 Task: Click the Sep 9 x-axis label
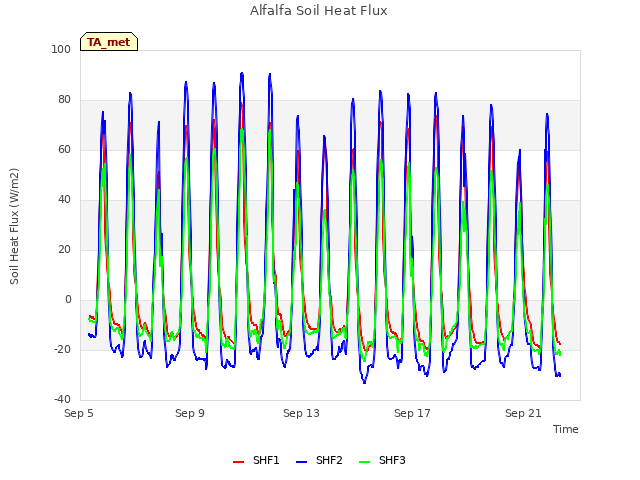[x=190, y=413]
